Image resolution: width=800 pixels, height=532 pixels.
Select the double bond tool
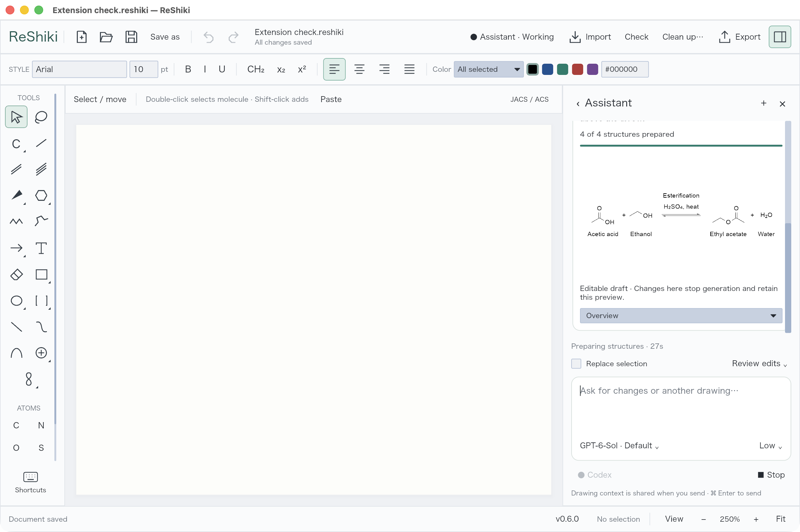(x=16, y=169)
